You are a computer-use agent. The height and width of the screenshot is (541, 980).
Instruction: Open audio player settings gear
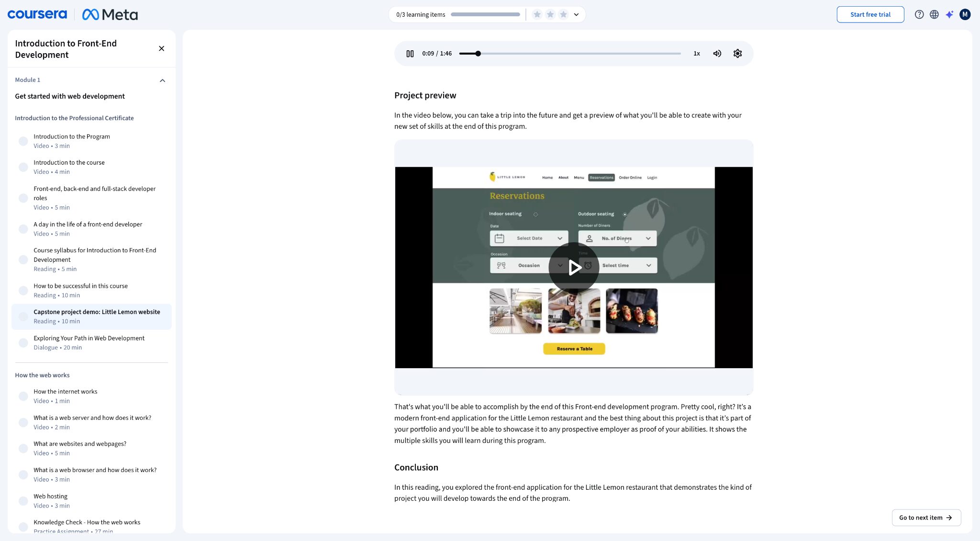tap(737, 54)
